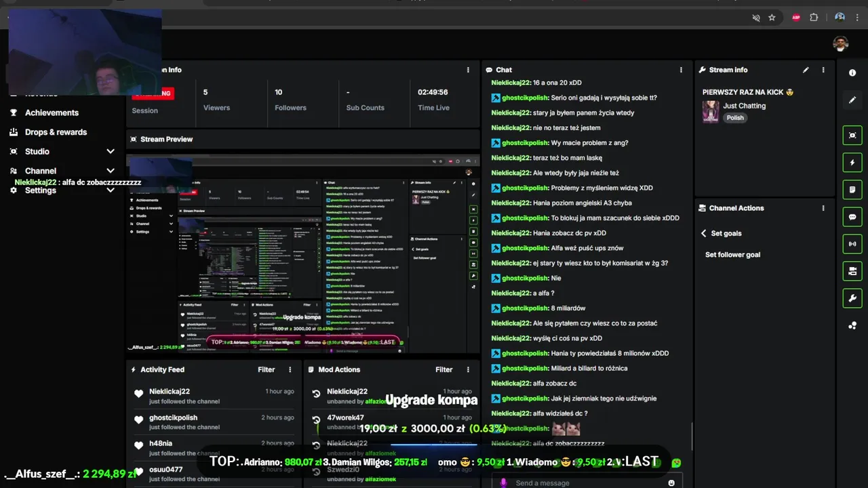This screenshot has width=868, height=488.
Task: Open Stream info panel more options
Action: point(823,70)
